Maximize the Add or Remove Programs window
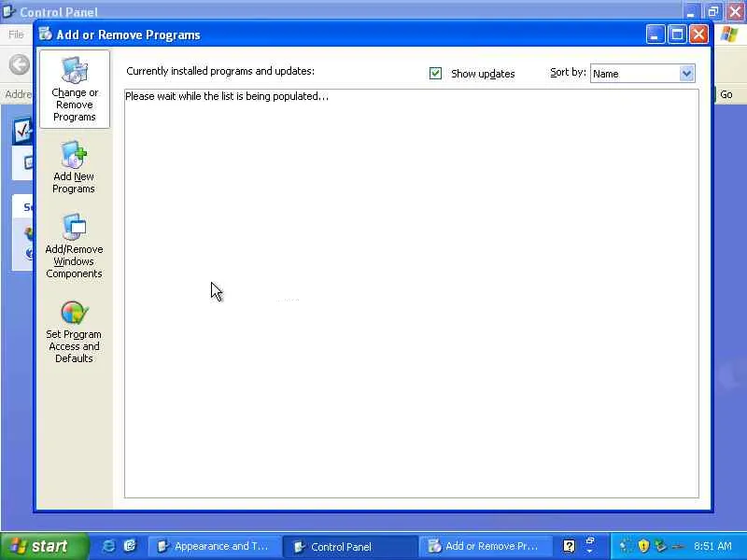747x560 pixels. (676, 35)
